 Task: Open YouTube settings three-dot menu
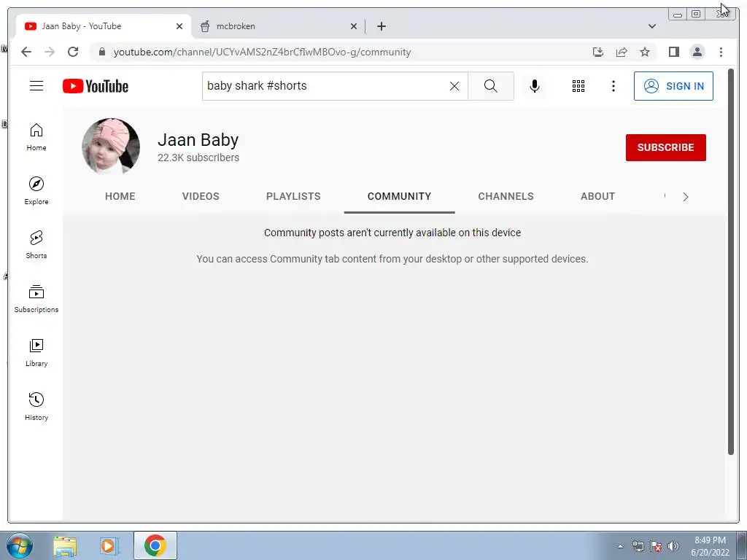point(613,86)
